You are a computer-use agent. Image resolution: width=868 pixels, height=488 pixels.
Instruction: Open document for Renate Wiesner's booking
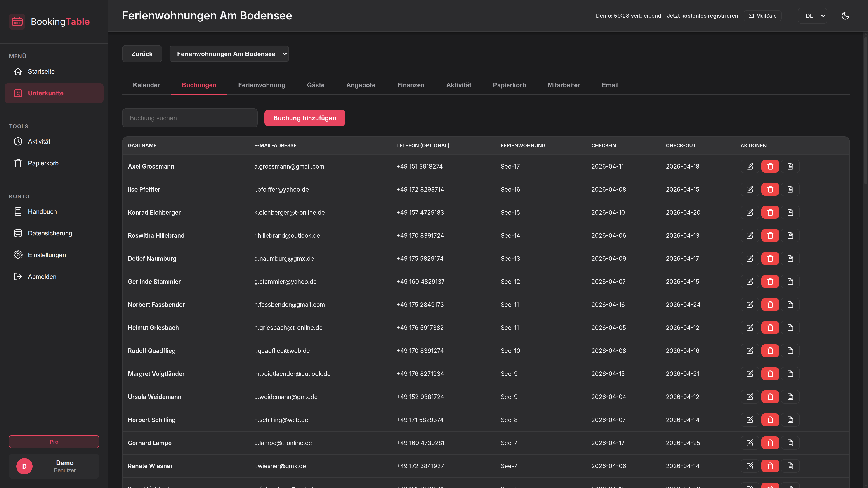pos(790,466)
